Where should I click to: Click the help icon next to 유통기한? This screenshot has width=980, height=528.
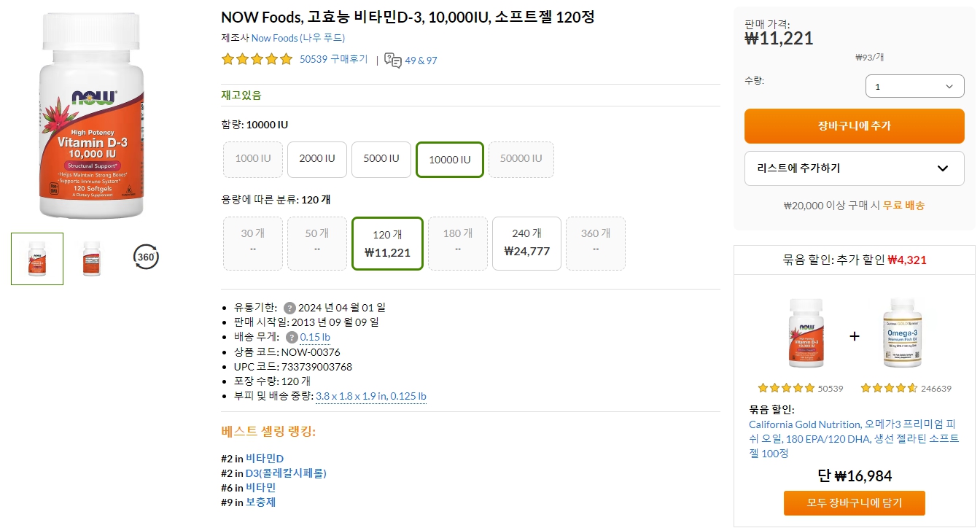pos(290,307)
